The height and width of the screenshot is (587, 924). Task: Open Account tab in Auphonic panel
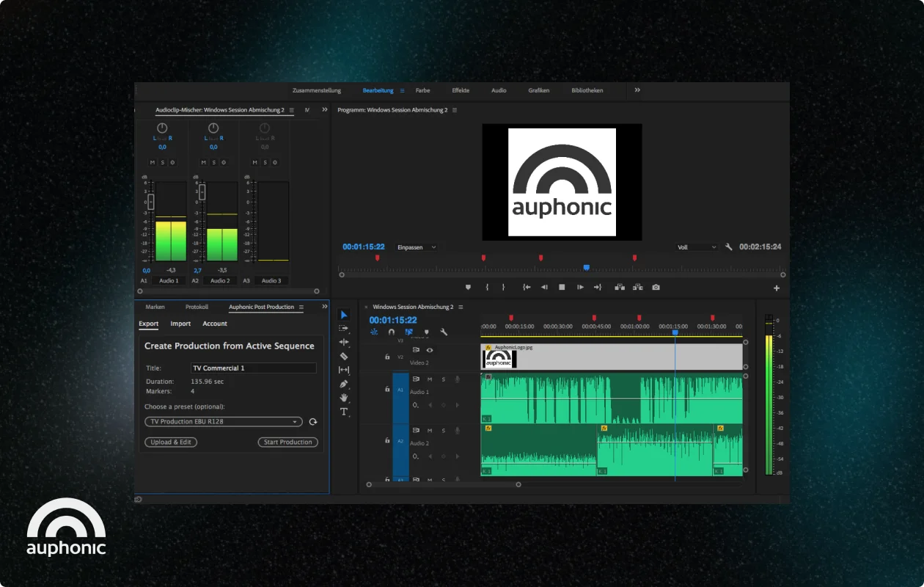[x=215, y=324]
